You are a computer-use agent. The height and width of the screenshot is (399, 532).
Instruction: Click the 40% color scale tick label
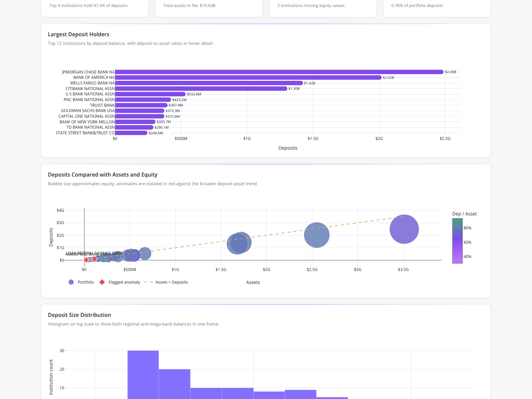(467, 257)
